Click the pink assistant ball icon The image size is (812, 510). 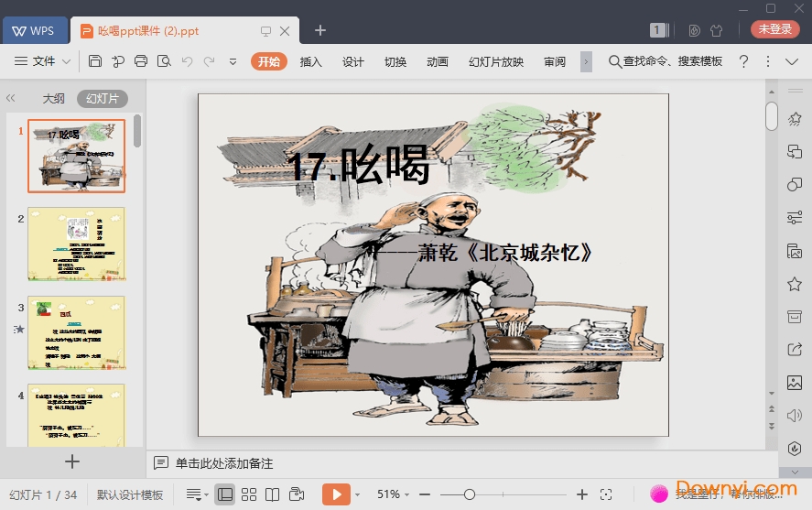[x=659, y=494]
